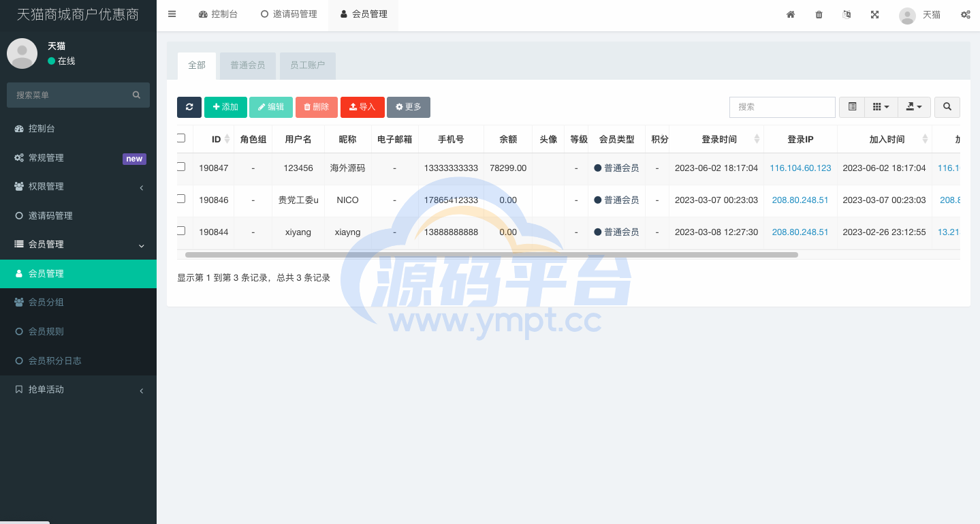This screenshot has width=980, height=524.
Task: Click phone number 17865412333
Action: 451,200
